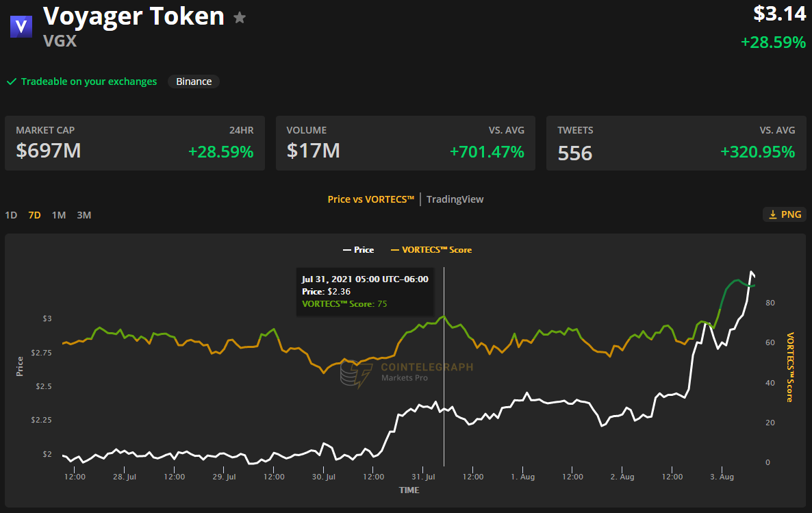Select the 7D time range
The width and height of the screenshot is (812, 513).
34,215
